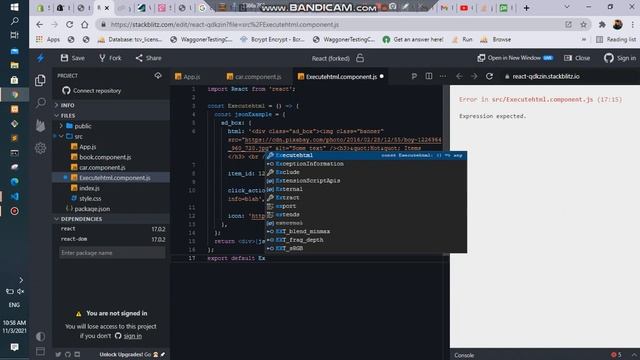Close the preview pane
The width and height of the screenshot is (640, 360).
point(577,58)
